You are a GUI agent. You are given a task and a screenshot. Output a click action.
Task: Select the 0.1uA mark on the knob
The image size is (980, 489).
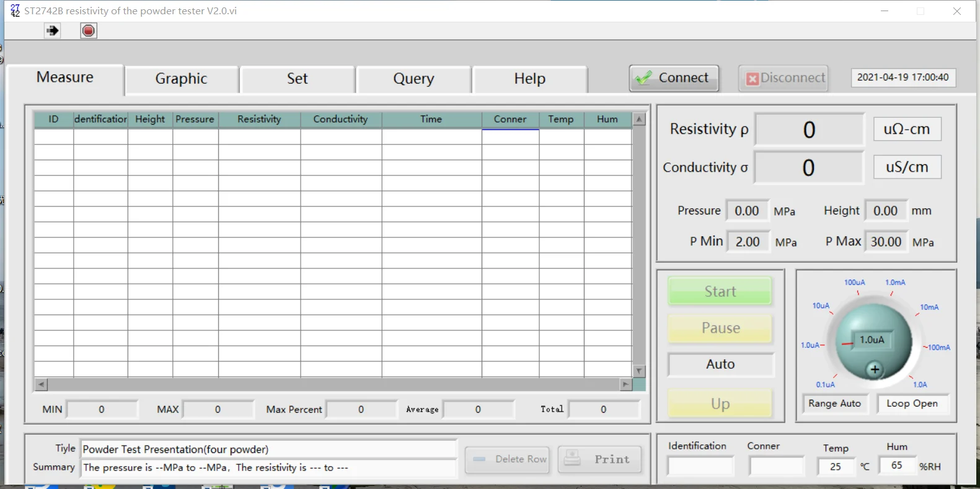point(825,385)
